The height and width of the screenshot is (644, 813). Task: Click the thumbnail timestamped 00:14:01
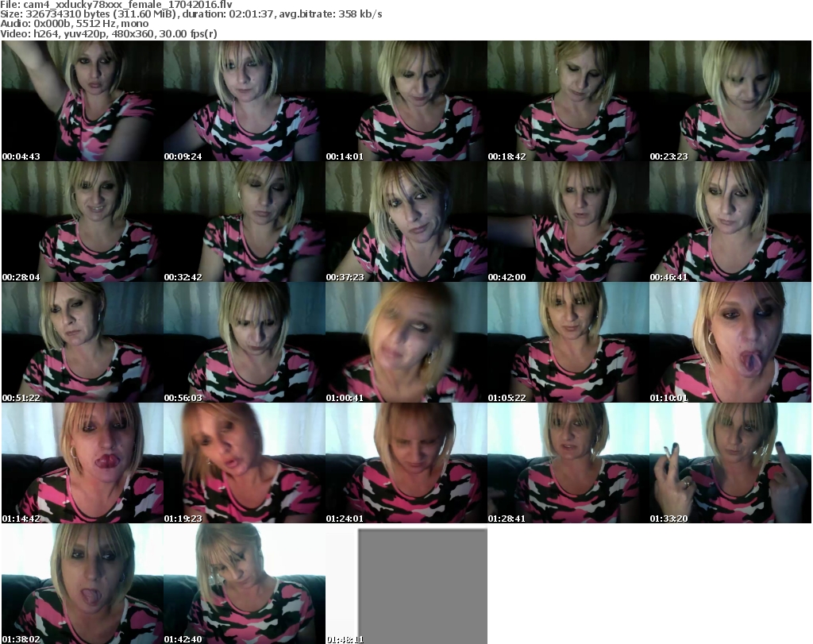tap(406, 101)
